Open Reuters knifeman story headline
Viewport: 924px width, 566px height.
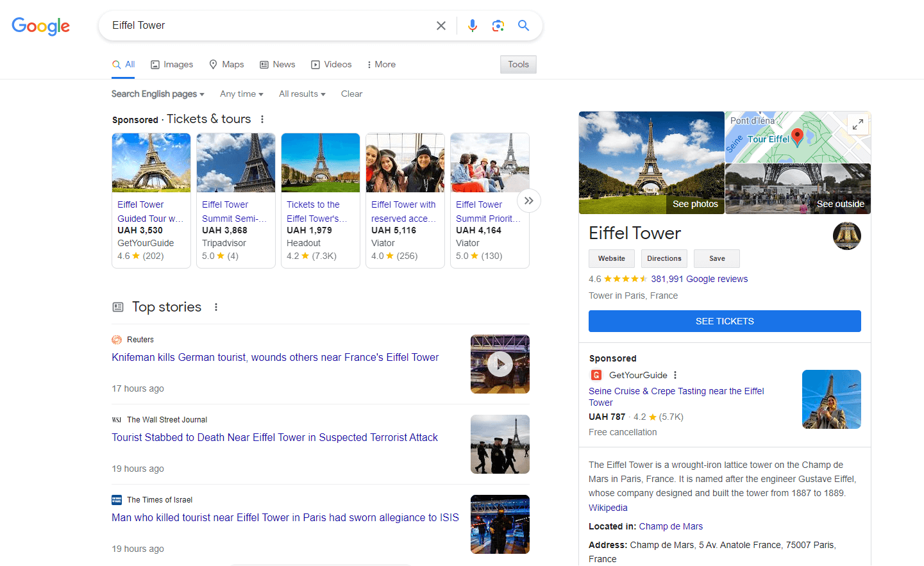[x=275, y=358]
